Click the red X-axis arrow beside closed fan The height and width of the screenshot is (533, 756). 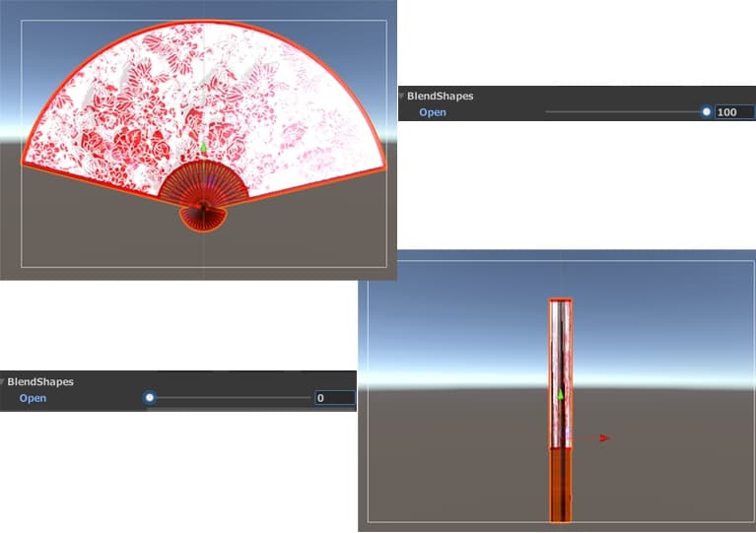tap(604, 438)
